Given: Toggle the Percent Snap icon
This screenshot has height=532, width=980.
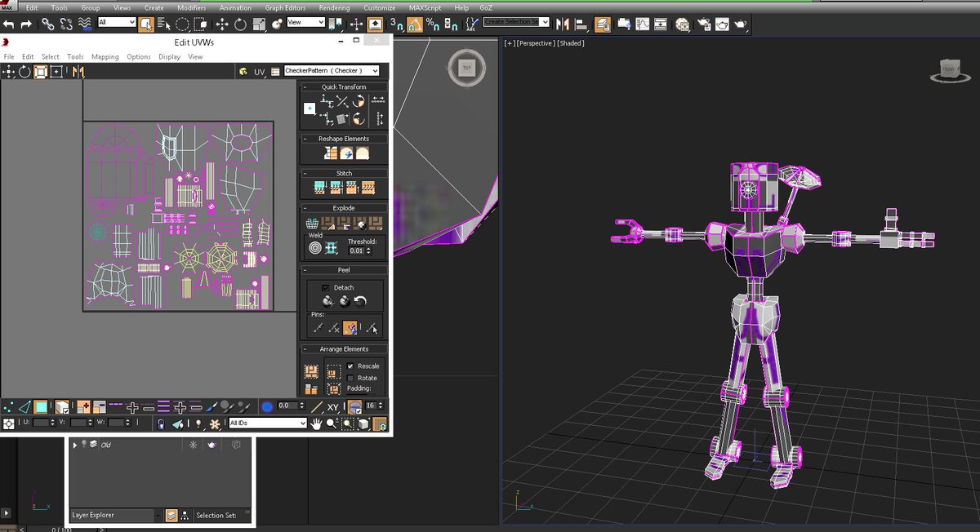Looking at the screenshot, I should pyautogui.click(x=433, y=24).
